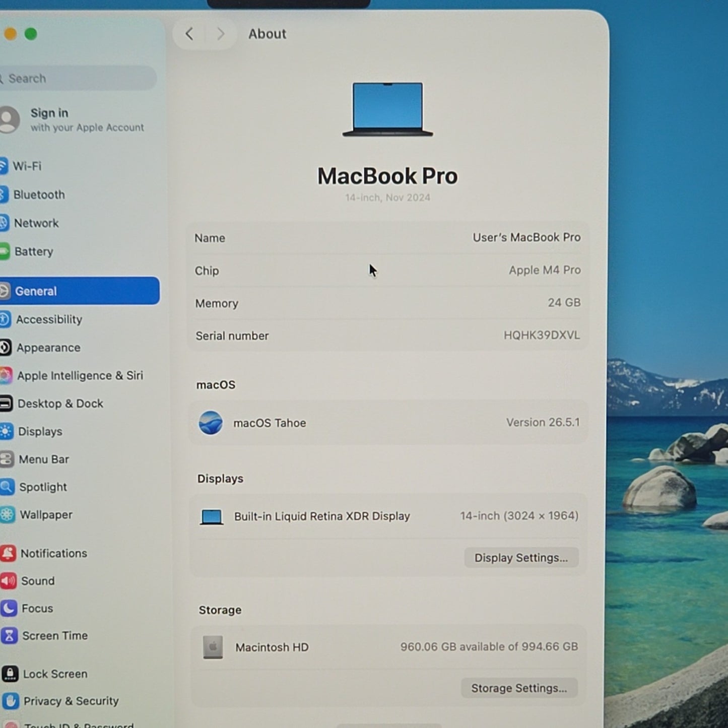The height and width of the screenshot is (728, 728).
Task: Click the MacBook Pro laptop image
Action: pyautogui.click(x=387, y=109)
